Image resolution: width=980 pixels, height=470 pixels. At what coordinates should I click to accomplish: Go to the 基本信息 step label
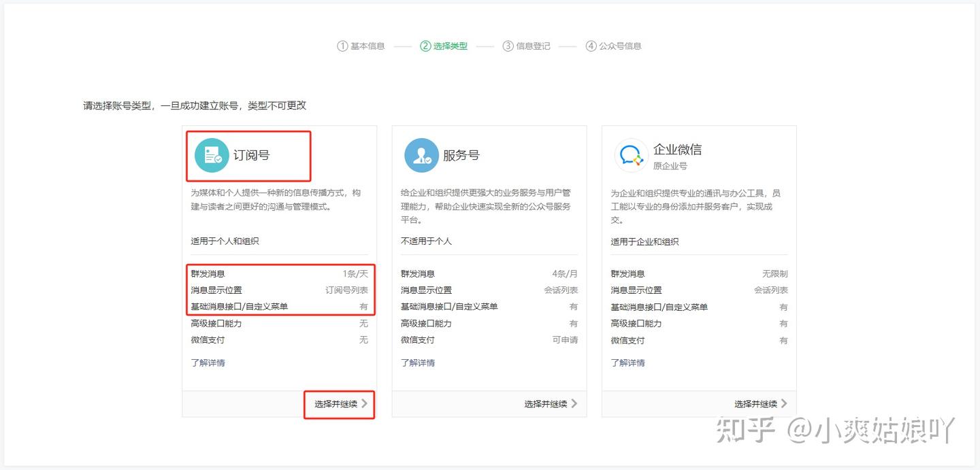pos(367,46)
